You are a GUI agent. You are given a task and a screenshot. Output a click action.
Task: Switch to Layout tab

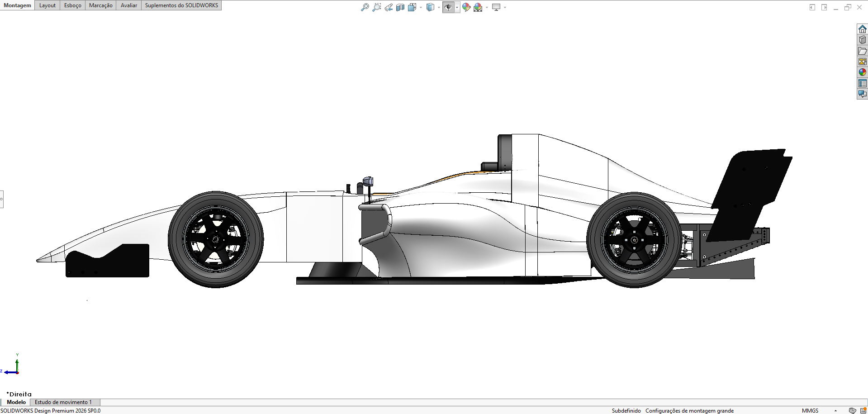click(x=47, y=5)
